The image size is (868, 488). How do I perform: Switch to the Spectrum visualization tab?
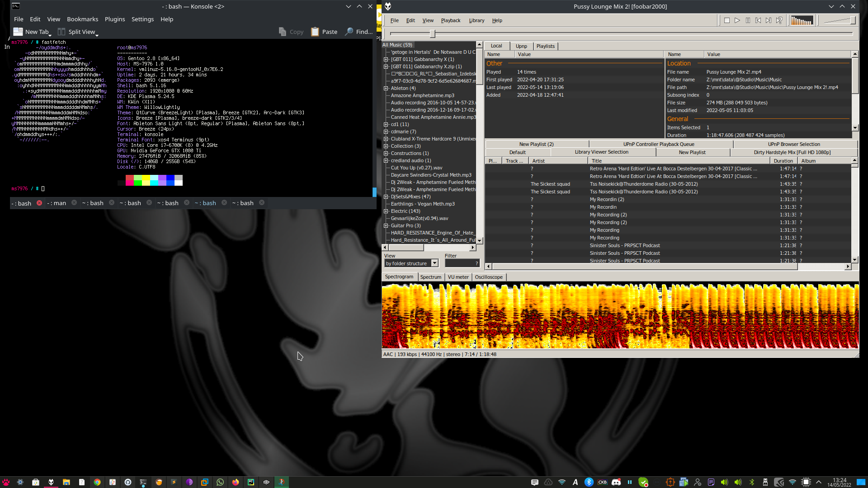430,277
